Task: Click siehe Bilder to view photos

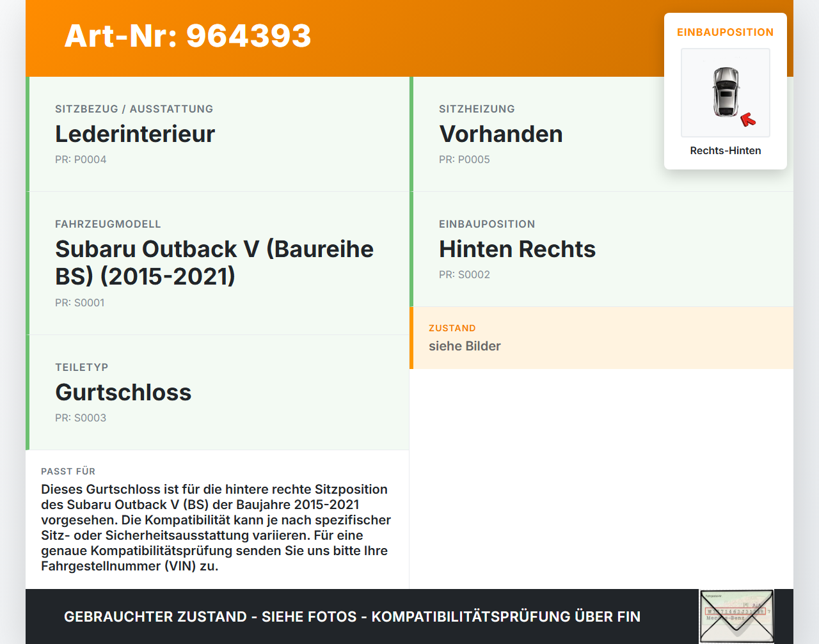Action: pos(465,346)
